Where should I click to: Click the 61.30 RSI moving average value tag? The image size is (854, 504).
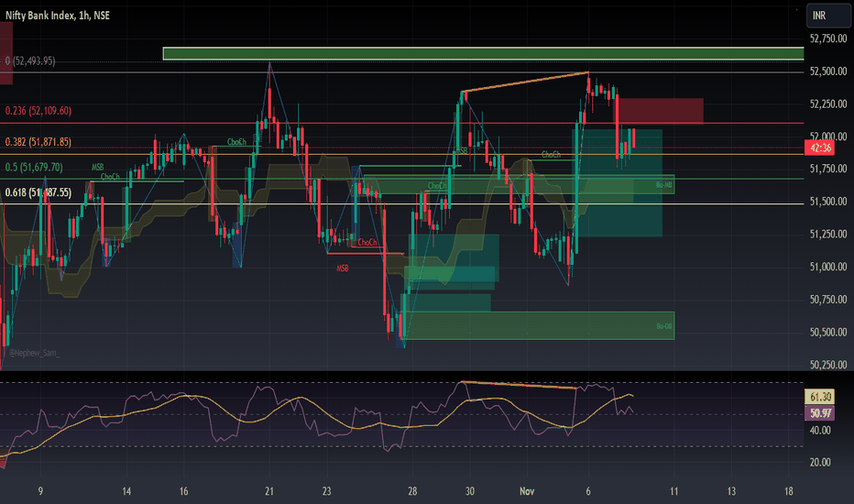[820, 397]
